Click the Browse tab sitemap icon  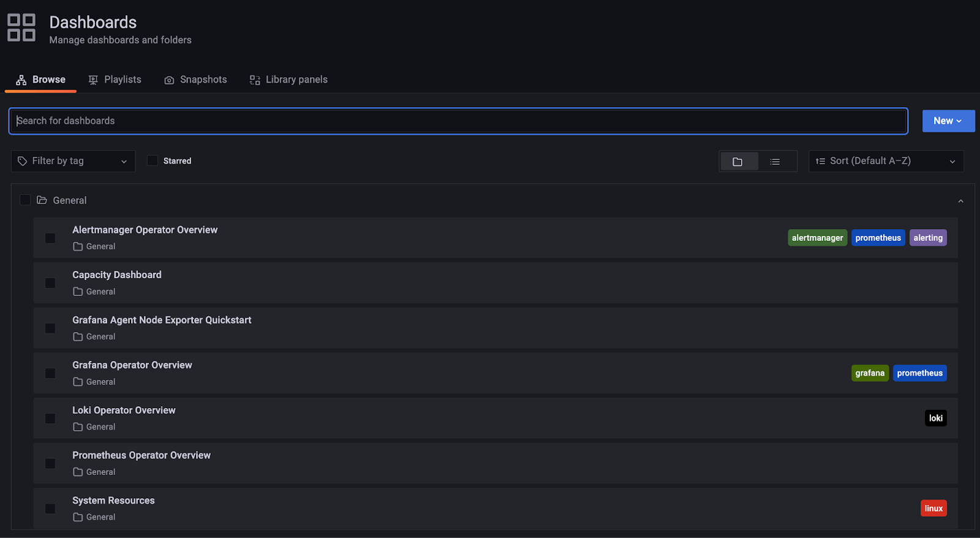(21, 80)
